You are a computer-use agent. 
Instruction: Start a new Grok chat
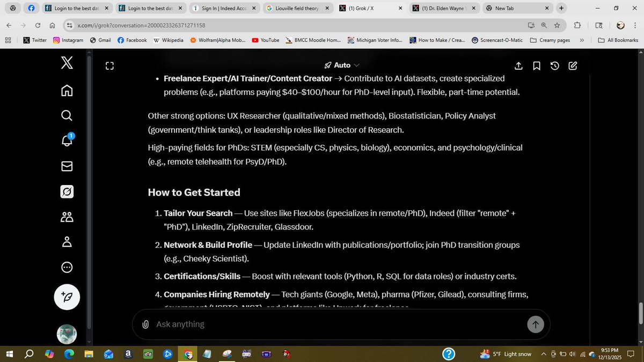click(573, 65)
